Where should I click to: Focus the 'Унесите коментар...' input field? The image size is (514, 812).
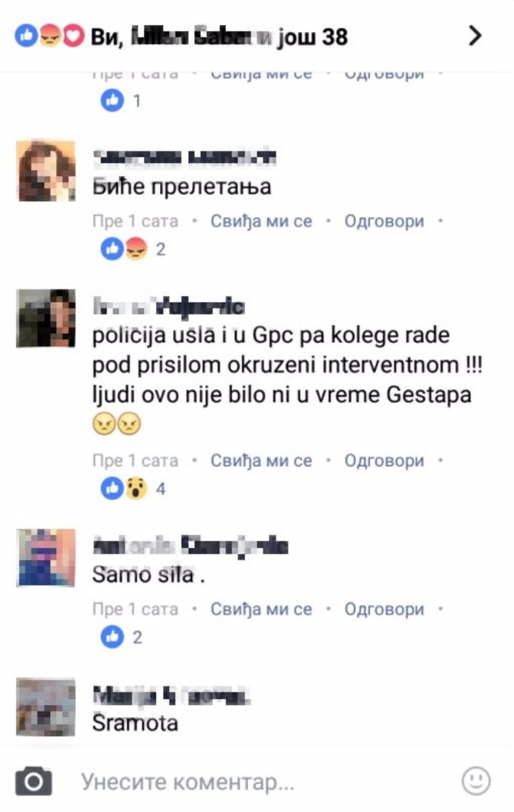257,782
